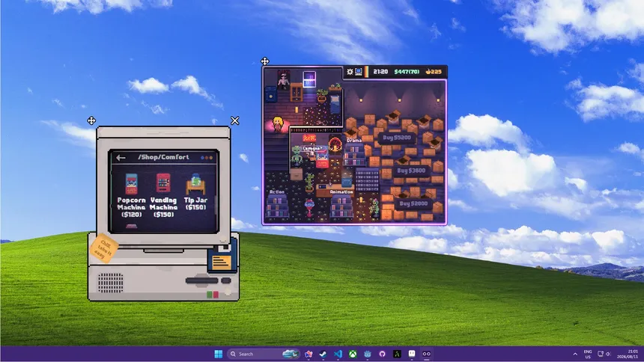The height and width of the screenshot is (362, 644).
Task: Click the move handle above the game window
Action: (265, 61)
